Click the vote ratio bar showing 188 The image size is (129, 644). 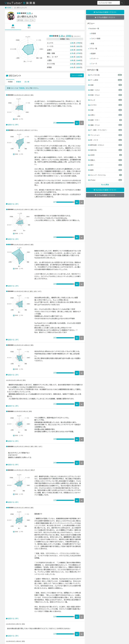[x=65, y=237]
